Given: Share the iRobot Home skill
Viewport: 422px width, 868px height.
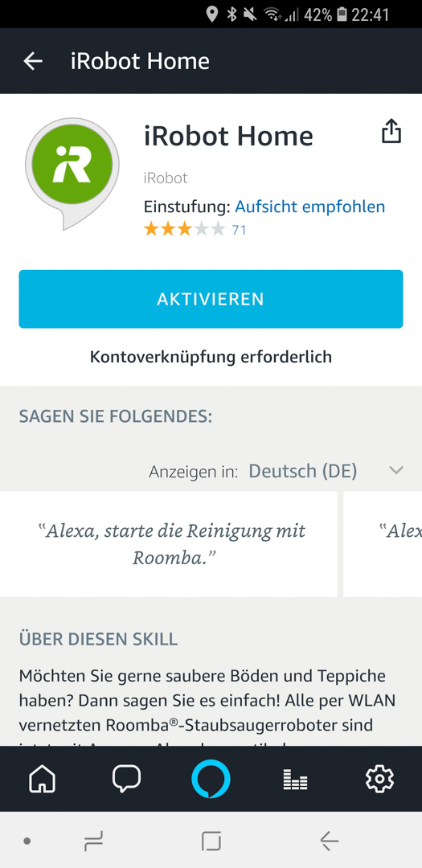Looking at the screenshot, I should click(391, 131).
